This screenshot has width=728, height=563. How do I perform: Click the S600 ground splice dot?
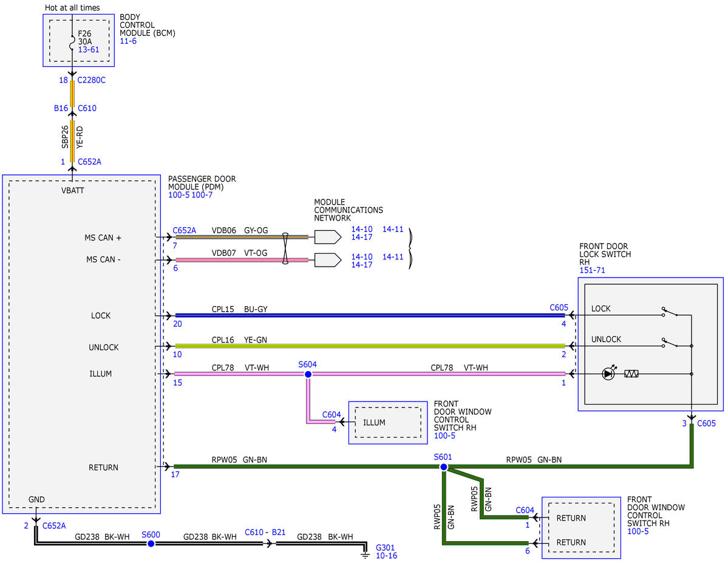[x=151, y=544]
